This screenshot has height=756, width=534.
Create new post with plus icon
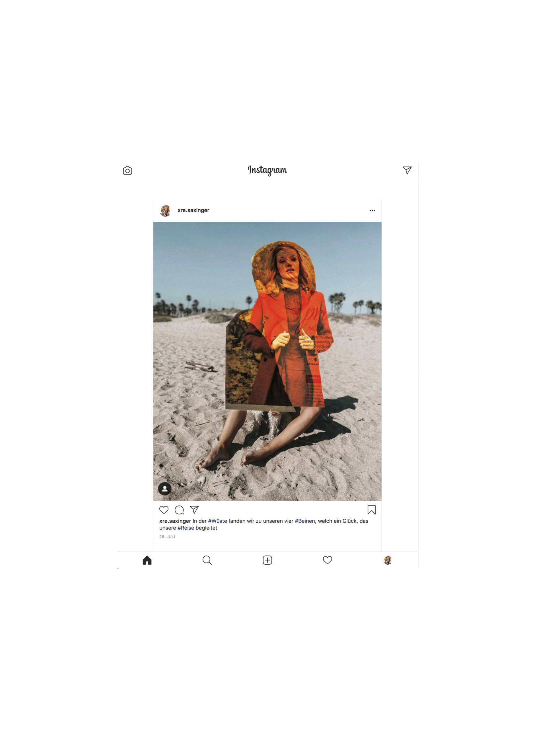click(267, 560)
